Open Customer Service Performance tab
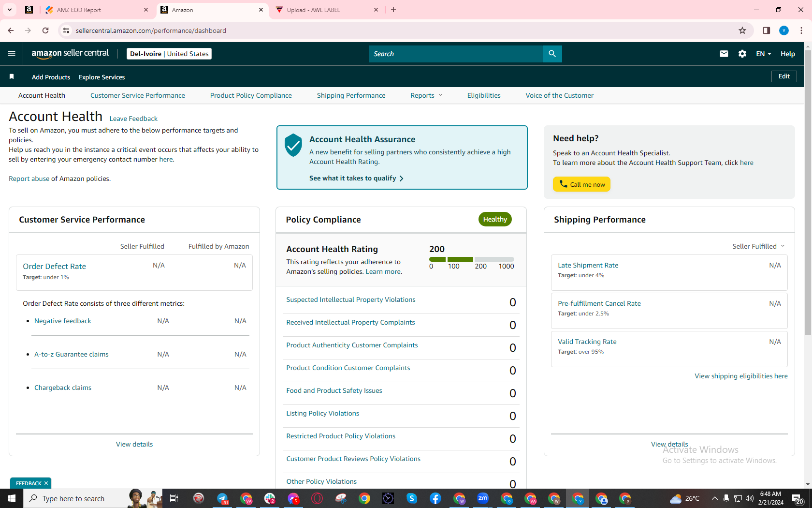Viewport: 812px width, 508px height. coord(138,95)
